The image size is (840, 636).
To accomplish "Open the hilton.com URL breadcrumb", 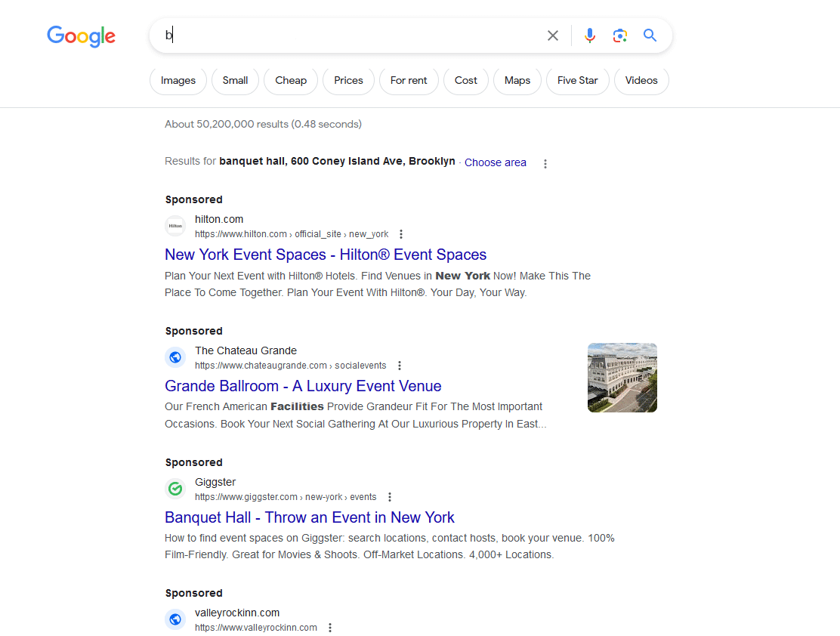I will (x=292, y=234).
